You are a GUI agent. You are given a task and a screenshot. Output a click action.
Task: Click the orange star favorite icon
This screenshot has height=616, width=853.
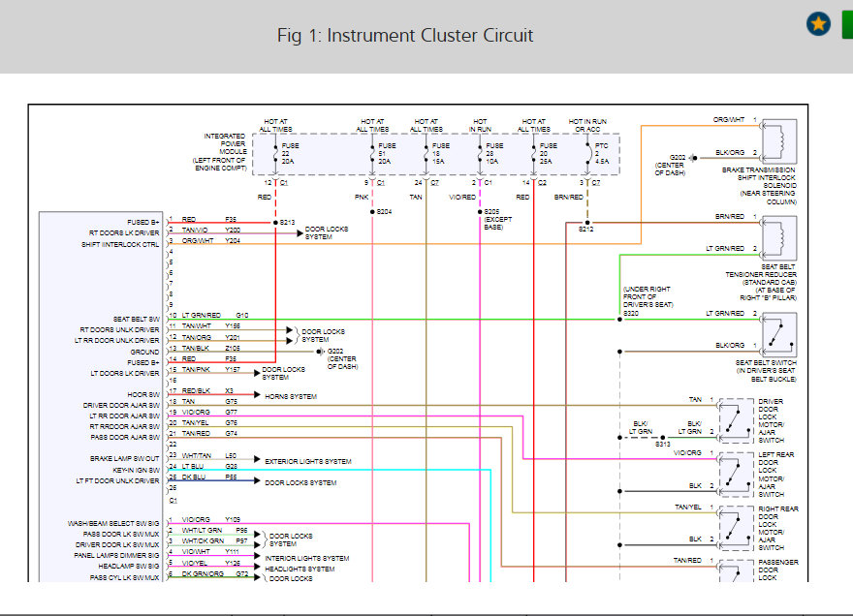pos(818,24)
